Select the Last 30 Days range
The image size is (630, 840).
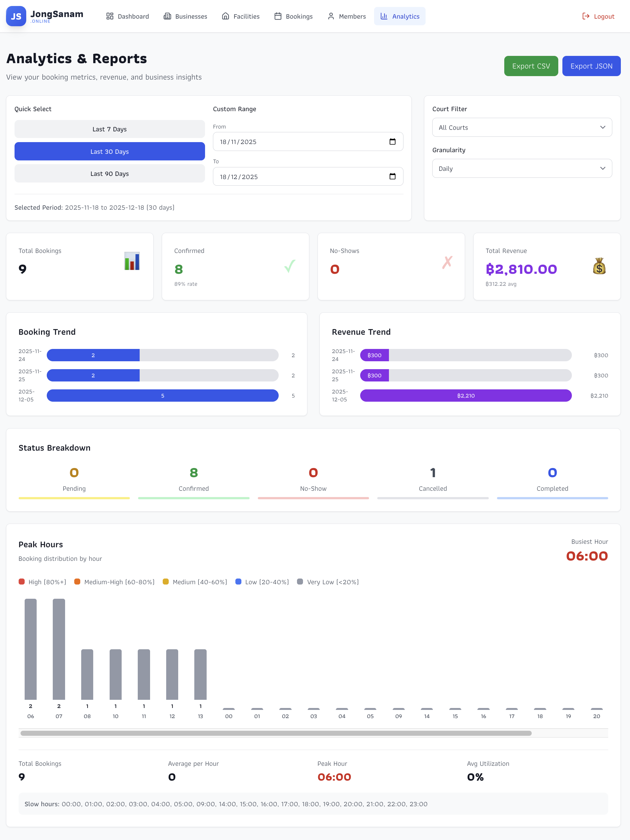[109, 152]
